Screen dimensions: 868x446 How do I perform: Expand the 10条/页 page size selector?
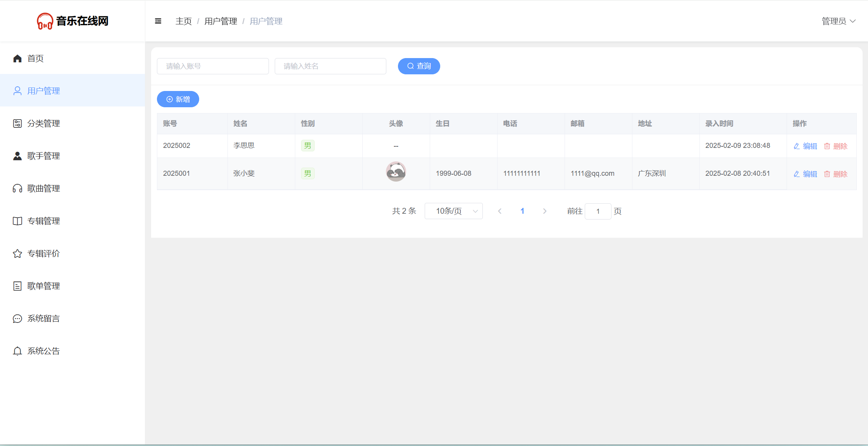453,211
